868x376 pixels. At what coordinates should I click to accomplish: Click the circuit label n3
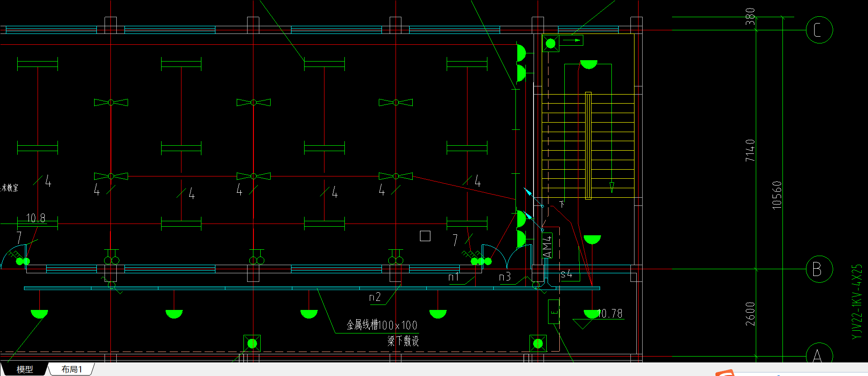point(505,276)
